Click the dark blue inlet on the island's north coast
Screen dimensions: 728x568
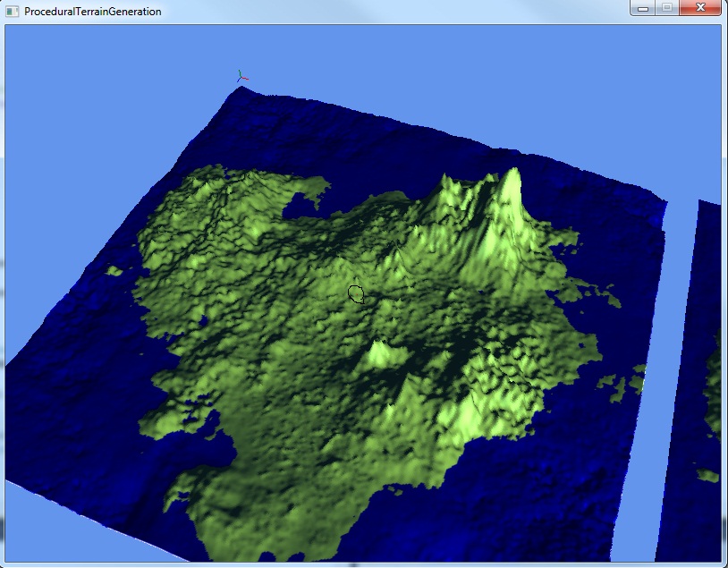tap(301, 205)
